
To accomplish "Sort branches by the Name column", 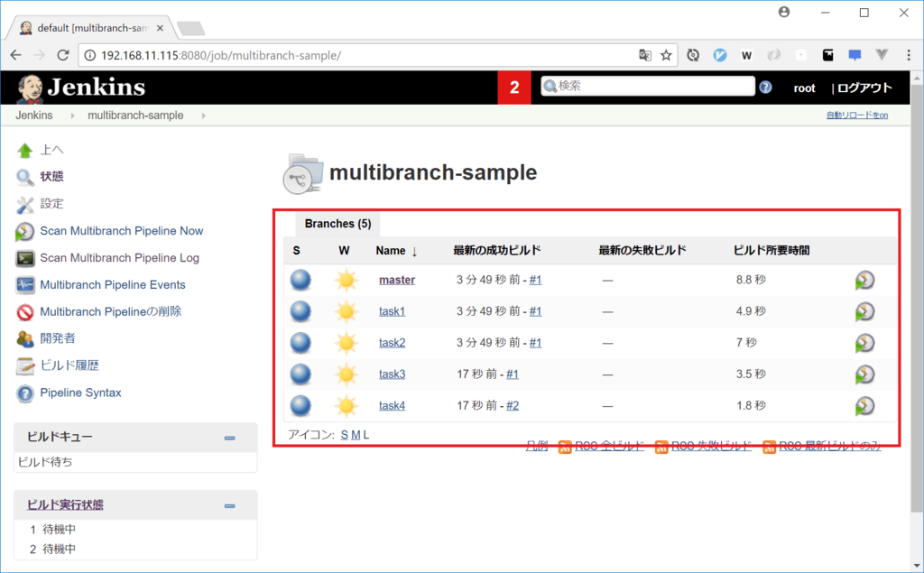I will pos(397,251).
